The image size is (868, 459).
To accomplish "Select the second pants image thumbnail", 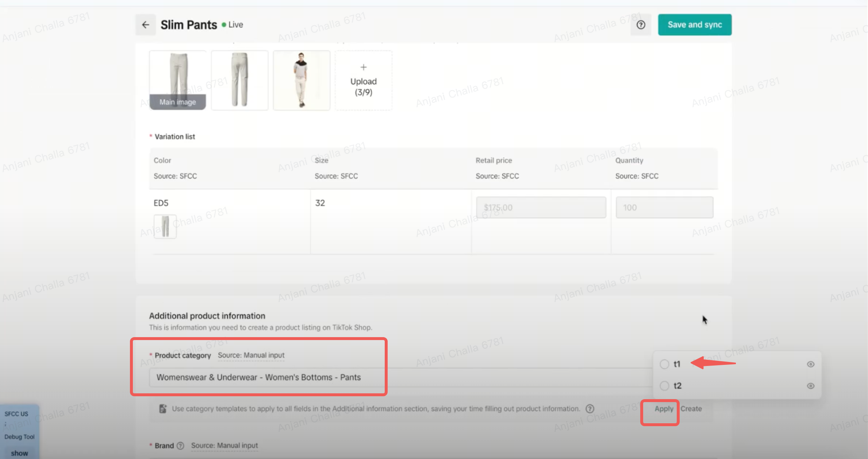I will (239, 80).
